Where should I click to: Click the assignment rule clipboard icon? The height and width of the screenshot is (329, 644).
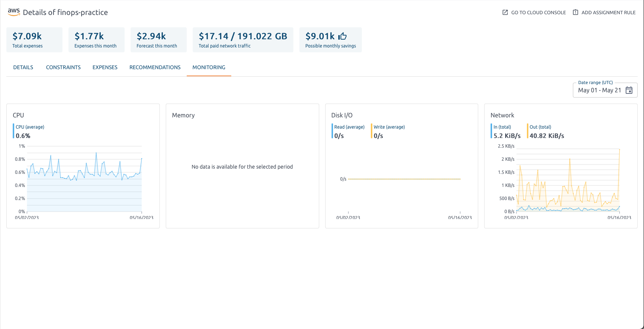point(575,12)
